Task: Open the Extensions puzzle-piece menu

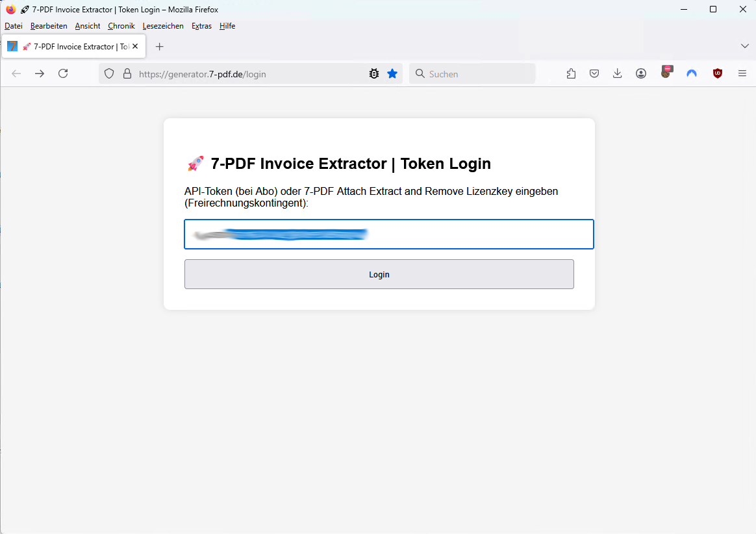Action: [x=571, y=73]
